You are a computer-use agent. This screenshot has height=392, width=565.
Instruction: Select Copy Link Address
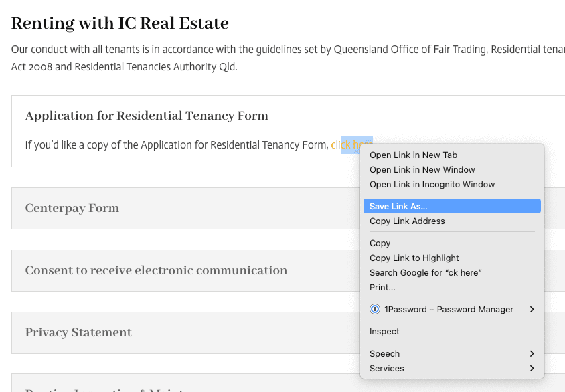click(x=407, y=221)
